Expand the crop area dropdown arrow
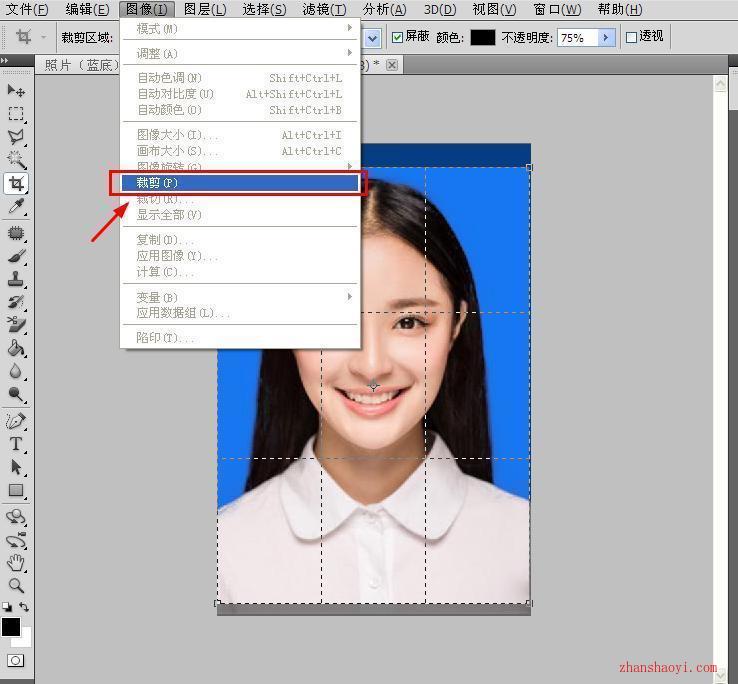Image resolution: width=738 pixels, height=684 pixels. (372, 38)
